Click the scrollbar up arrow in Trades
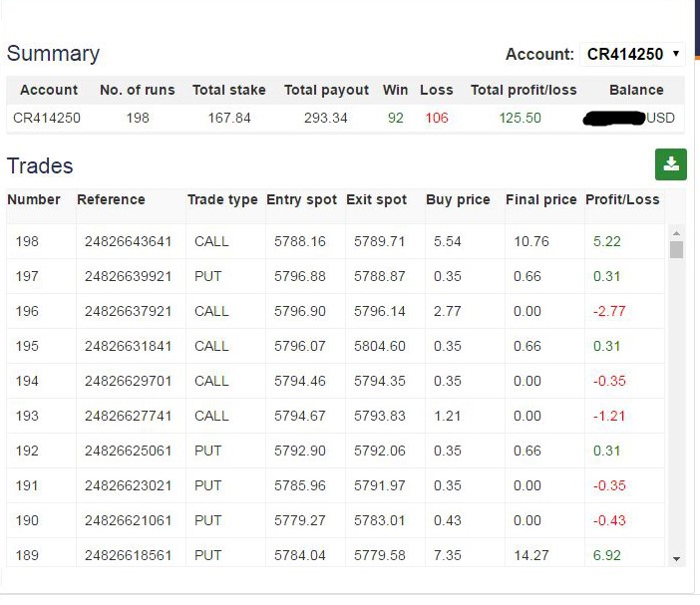The height and width of the screenshot is (605, 700). click(x=676, y=232)
